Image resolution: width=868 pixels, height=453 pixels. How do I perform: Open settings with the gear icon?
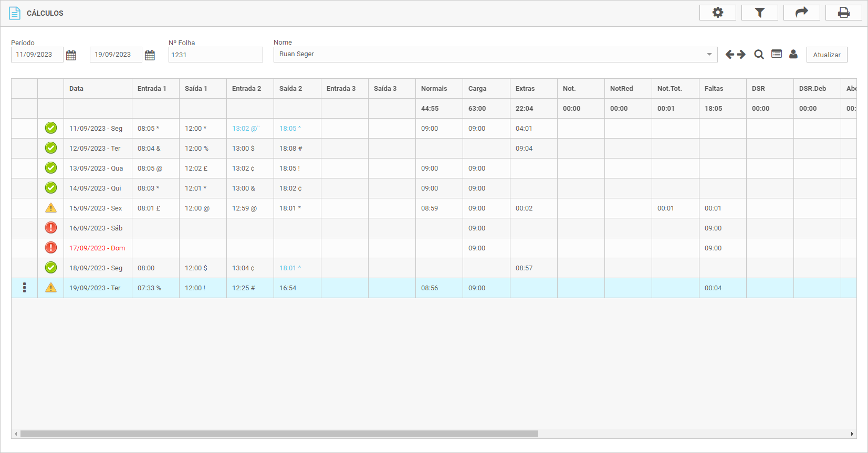click(717, 13)
